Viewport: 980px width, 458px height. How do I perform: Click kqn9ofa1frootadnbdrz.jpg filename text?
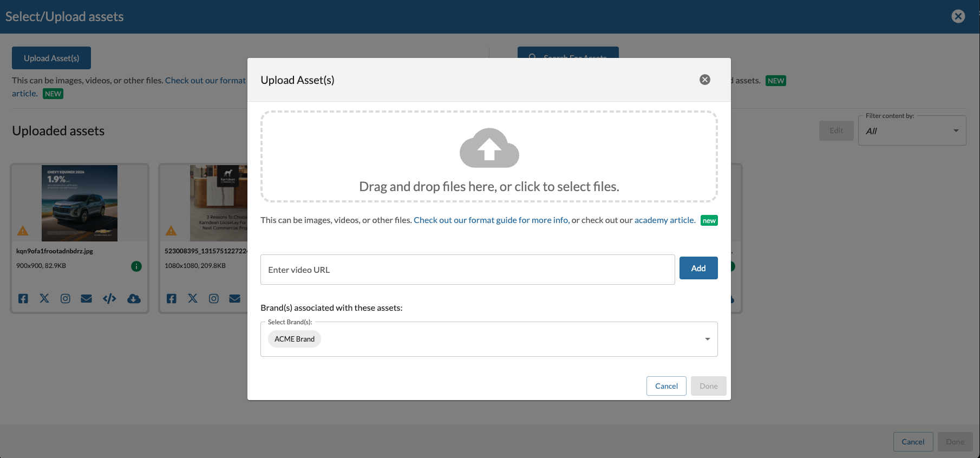(55, 251)
